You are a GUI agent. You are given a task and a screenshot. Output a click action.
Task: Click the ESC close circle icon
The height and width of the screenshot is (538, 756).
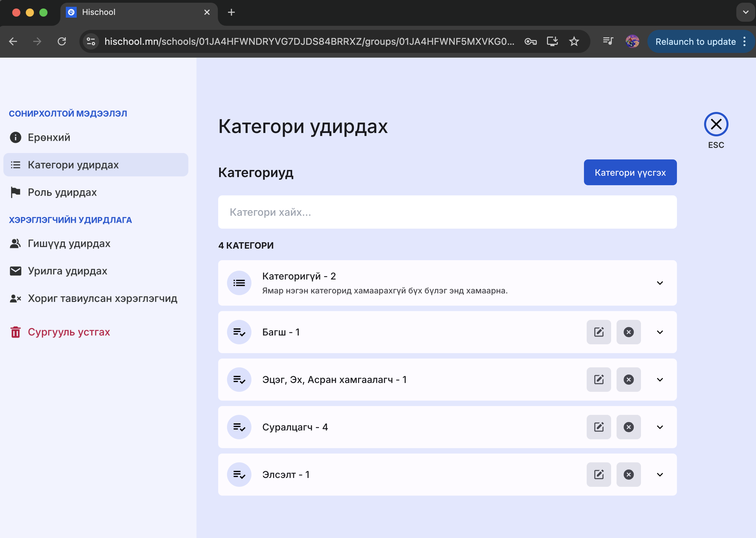716,124
